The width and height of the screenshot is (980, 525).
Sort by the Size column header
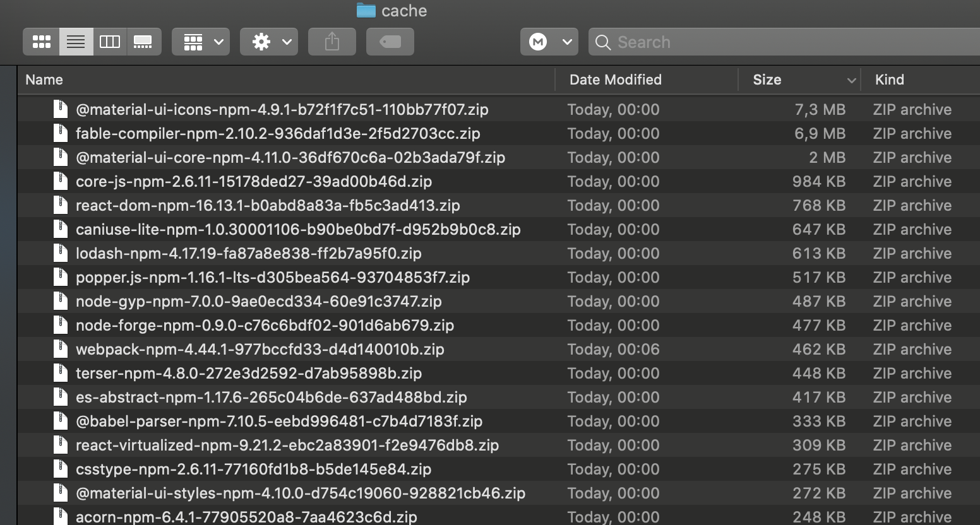(x=767, y=80)
